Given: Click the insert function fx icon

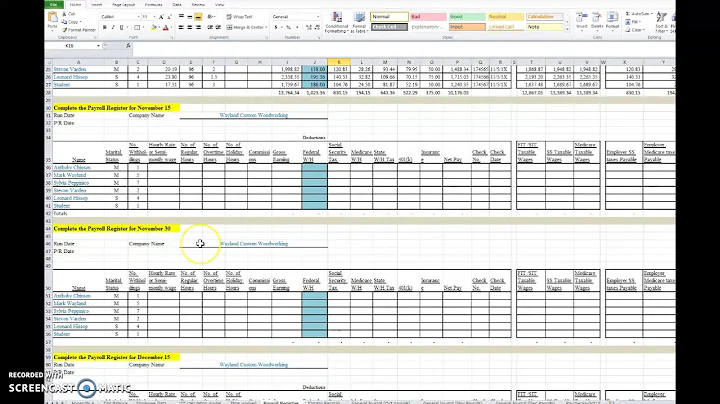Looking at the screenshot, I should pyautogui.click(x=128, y=45).
